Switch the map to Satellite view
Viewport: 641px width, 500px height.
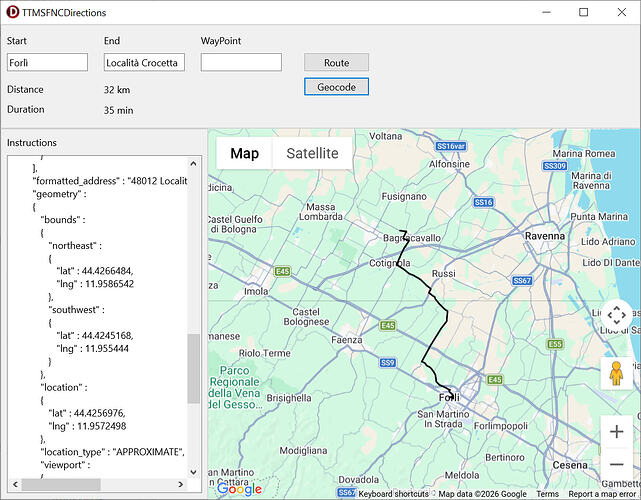click(x=312, y=153)
